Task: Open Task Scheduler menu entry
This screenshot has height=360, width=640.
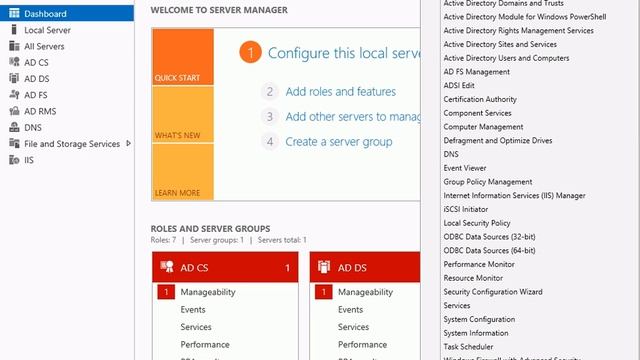Action: point(468,347)
